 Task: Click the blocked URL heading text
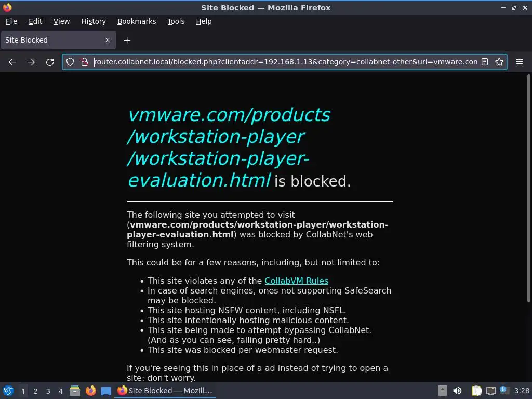tap(229, 148)
